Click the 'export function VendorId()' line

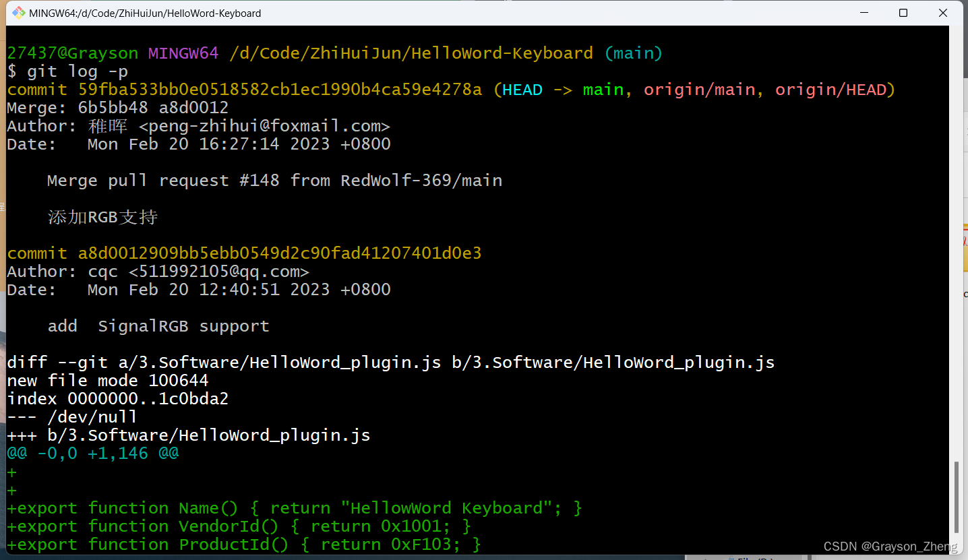239,526
